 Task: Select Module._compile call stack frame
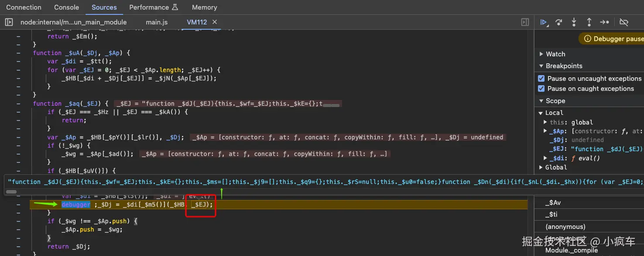(x=589, y=250)
